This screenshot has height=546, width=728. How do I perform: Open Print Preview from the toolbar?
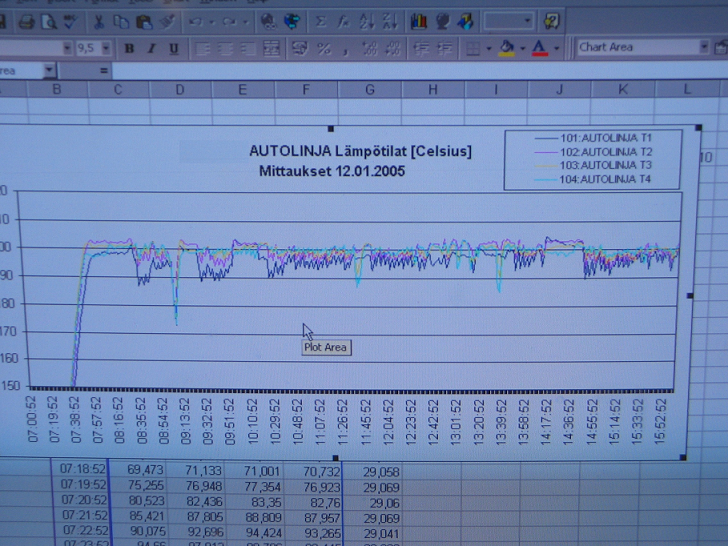(48, 22)
